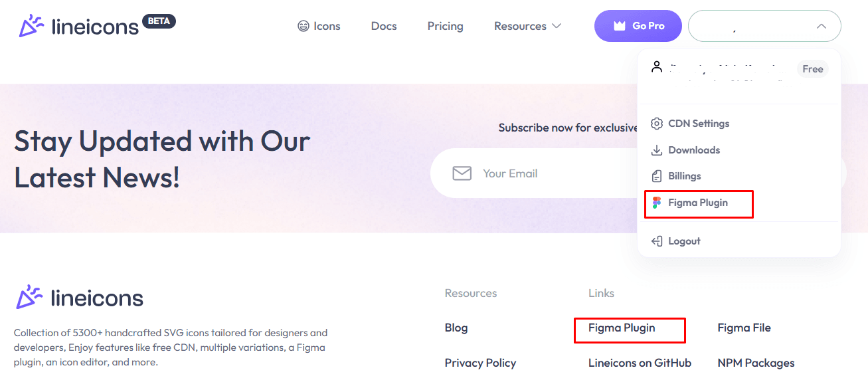The height and width of the screenshot is (392, 868).
Task: Click the lineicons logo in header
Action: coord(97,26)
